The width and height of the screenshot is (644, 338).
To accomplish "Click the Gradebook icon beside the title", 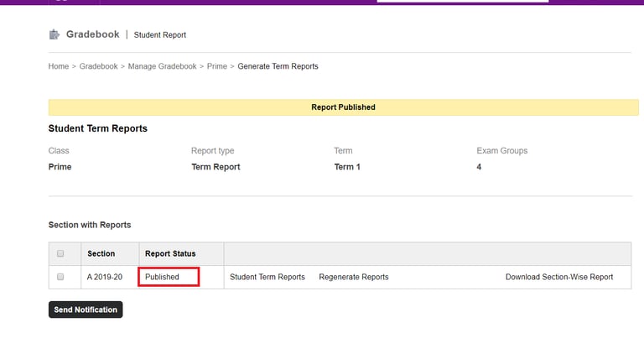I will [x=55, y=34].
